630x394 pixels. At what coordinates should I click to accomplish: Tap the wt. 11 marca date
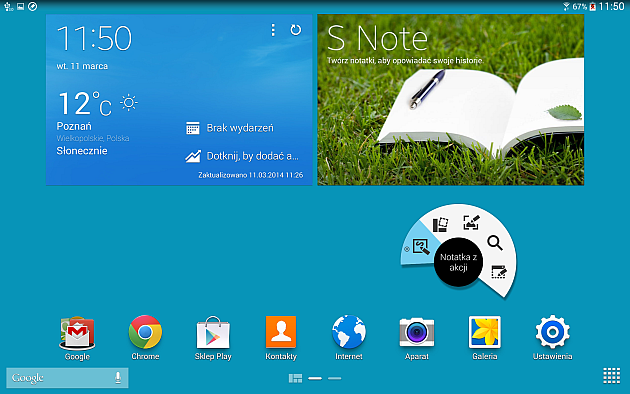coord(82,66)
